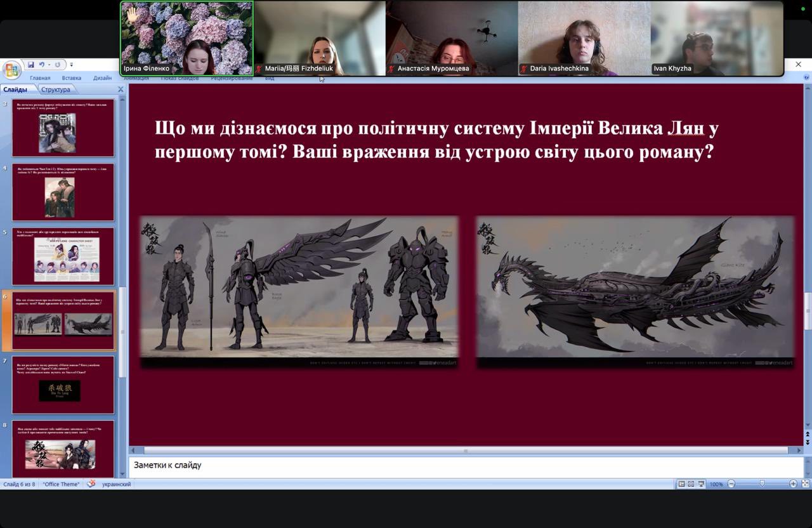Click the raised hand icon on Ірина's tile

pos(132,13)
